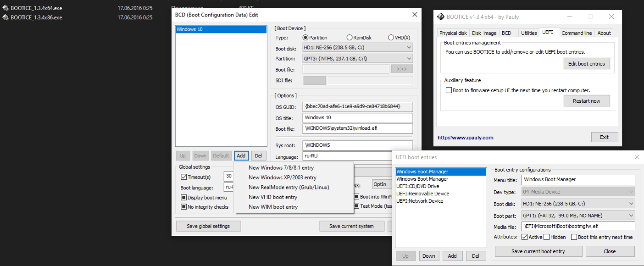
Task: Select UEFI:Removable Device entry
Action: point(440,194)
